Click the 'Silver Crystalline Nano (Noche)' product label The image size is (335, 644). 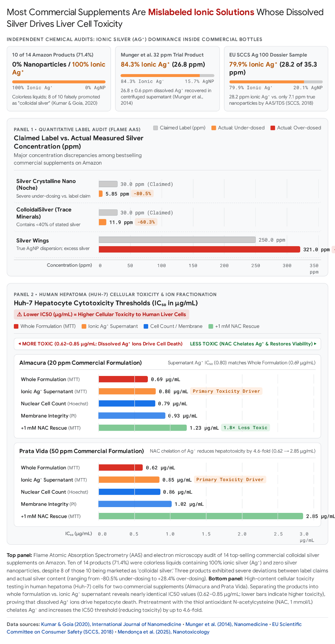click(46, 184)
